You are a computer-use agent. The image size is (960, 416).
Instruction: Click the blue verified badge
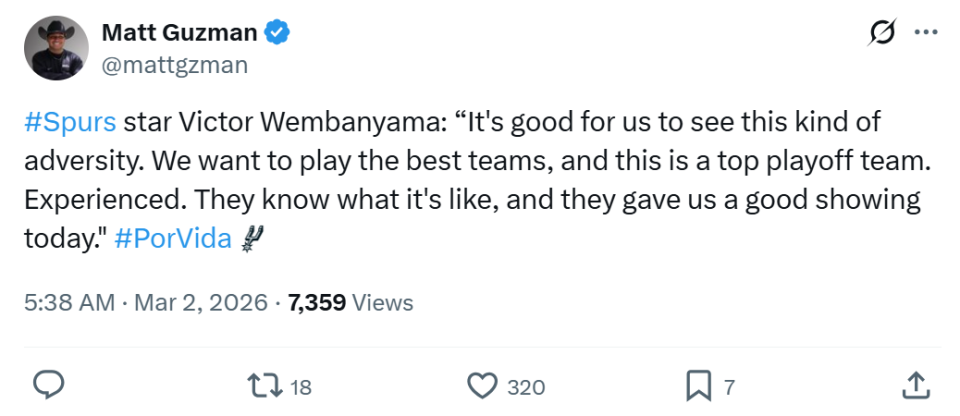[277, 34]
